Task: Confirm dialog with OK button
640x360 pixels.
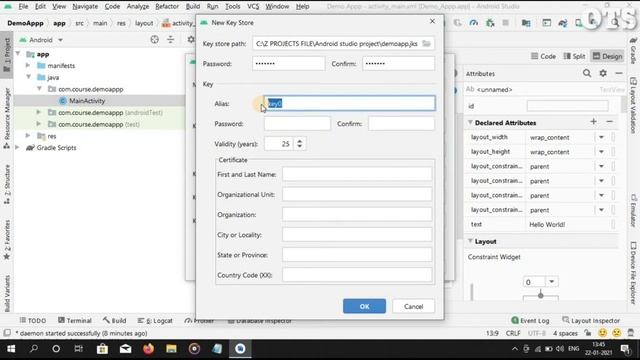Action: (364, 306)
